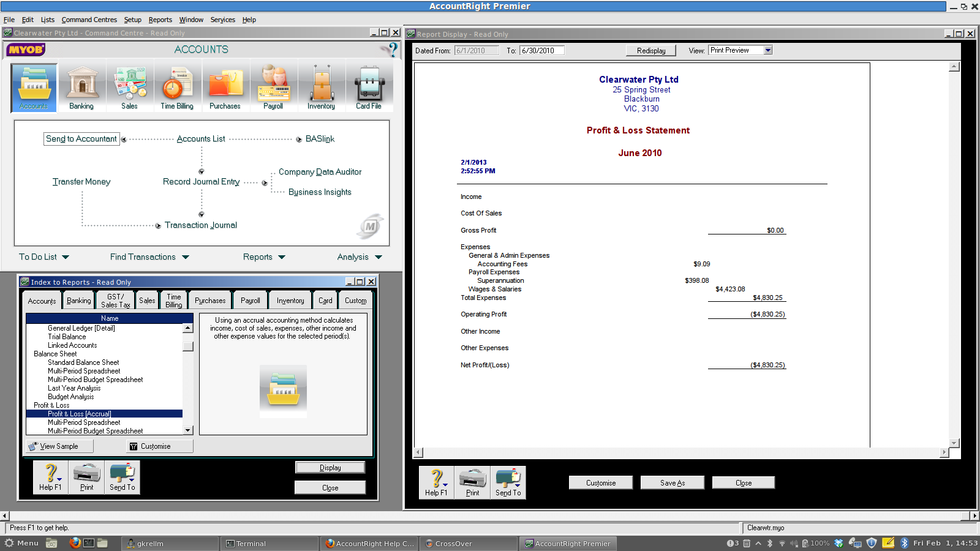Screen dimensions: 980x551
Task: Open the Payroll command centre icon
Action: click(x=273, y=88)
